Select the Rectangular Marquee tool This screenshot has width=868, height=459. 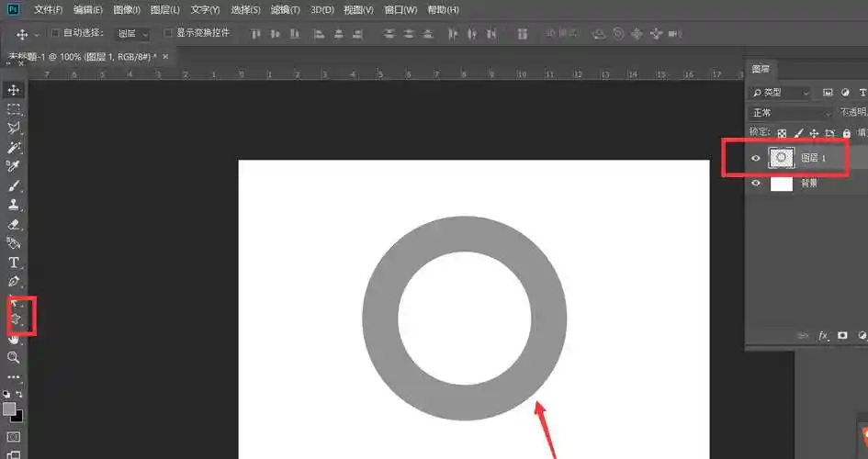click(14, 109)
